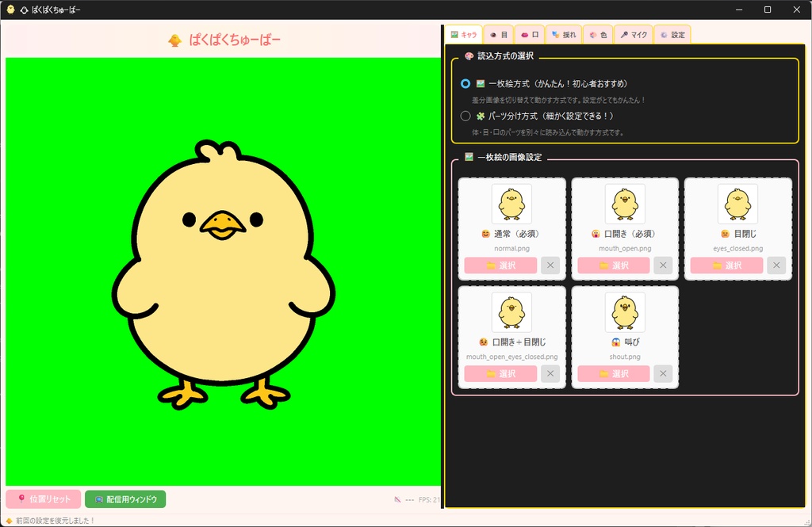Click the chick character in preview
Image resolution: width=812 pixels, height=527 pixels.
coord(223,274)
